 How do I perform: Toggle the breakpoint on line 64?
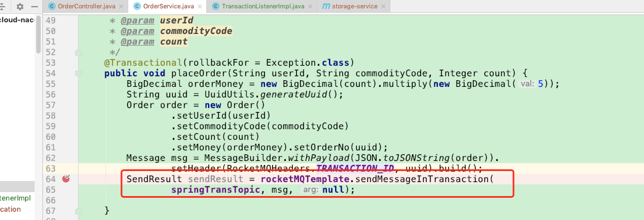[x=66, y=179]
